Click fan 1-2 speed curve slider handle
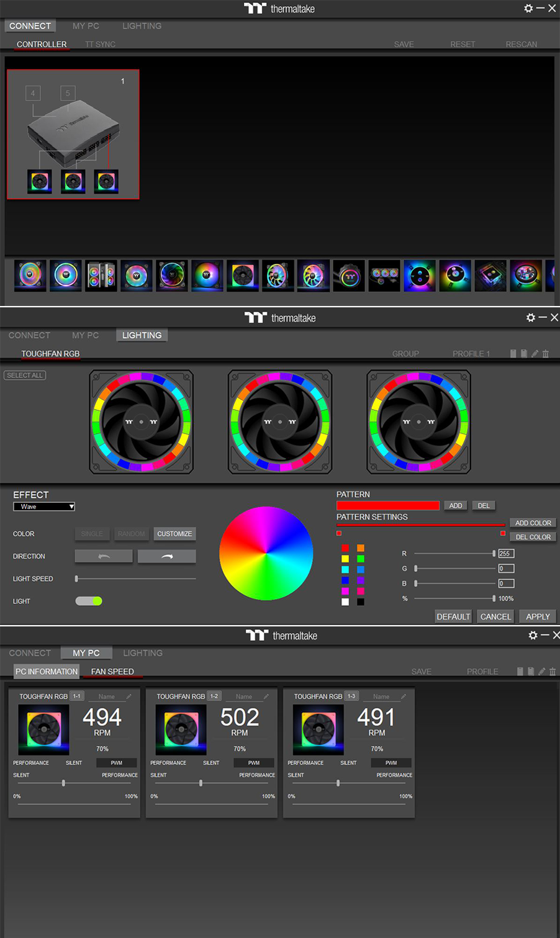560x938 pixels. click(201, 783)
